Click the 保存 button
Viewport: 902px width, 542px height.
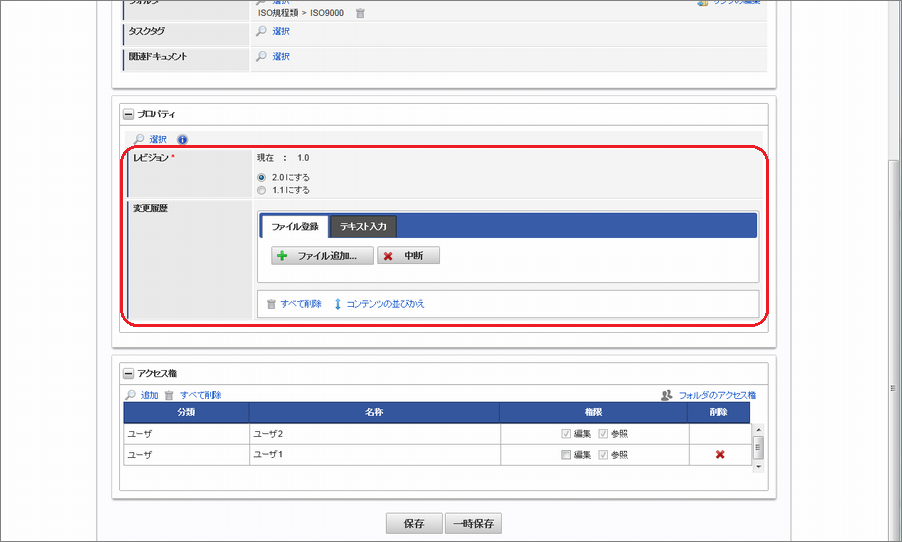pos(414,524)
